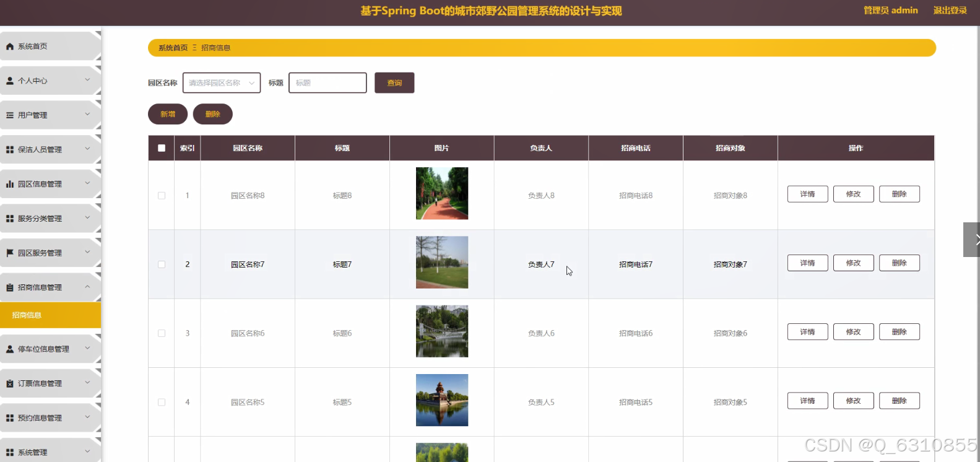Click 删除 for the 标题7 row
The image size is (980, 462).
[899, 263]
